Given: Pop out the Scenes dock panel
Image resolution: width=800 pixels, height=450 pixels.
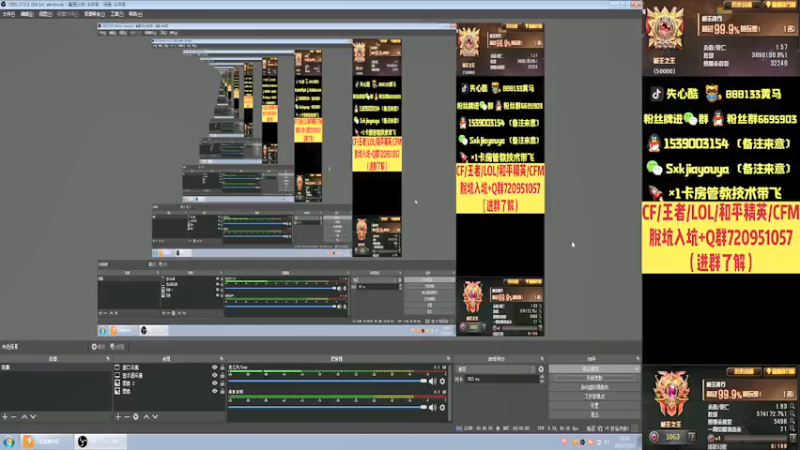Looking at the screenshot, I should [x=108, y=359].
